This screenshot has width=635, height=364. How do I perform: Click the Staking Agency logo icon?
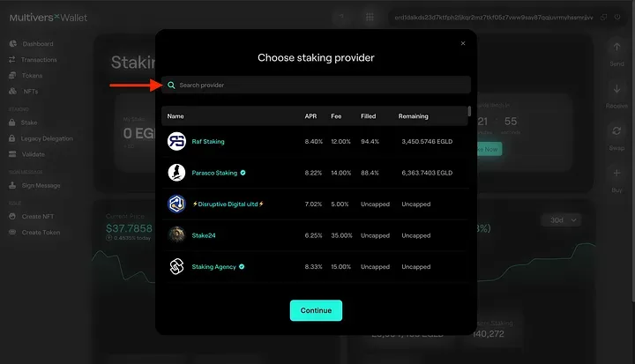(x=176, y=266)
